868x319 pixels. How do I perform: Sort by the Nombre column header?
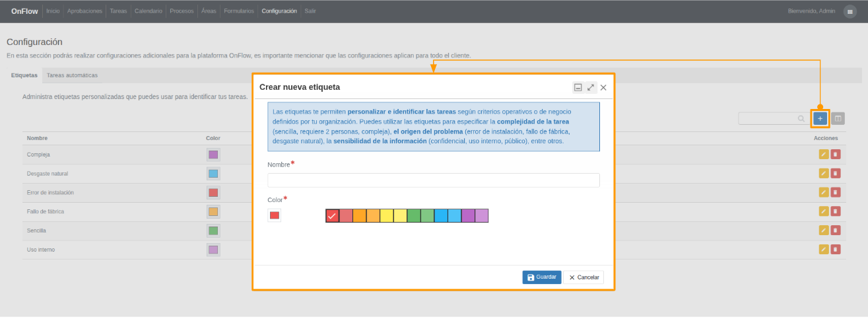37,138
